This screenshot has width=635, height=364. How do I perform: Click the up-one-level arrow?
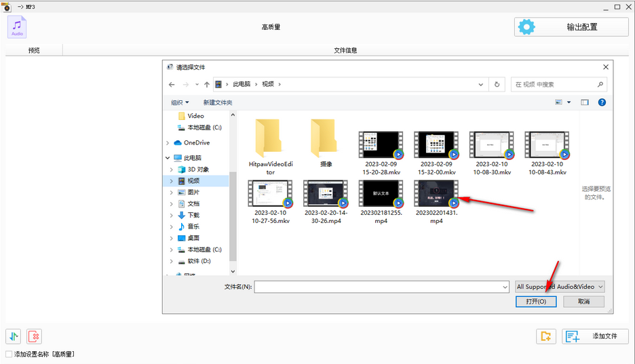point(206,84)
